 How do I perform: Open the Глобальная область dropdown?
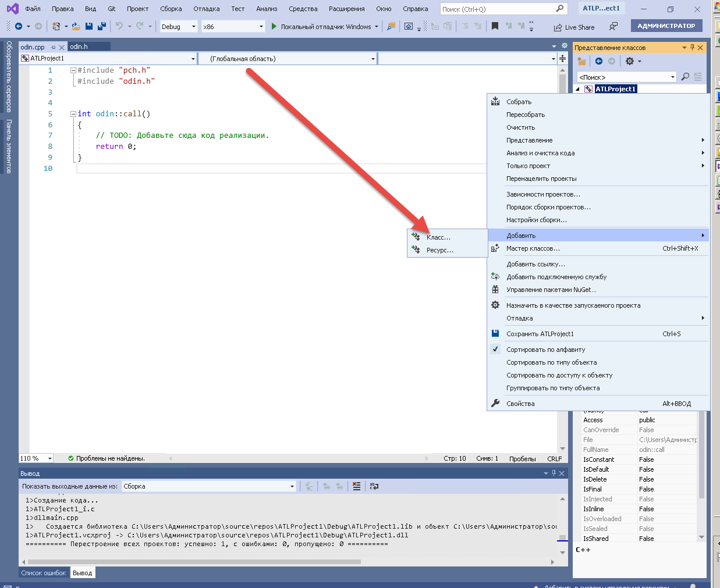click(x=288, y=59)
